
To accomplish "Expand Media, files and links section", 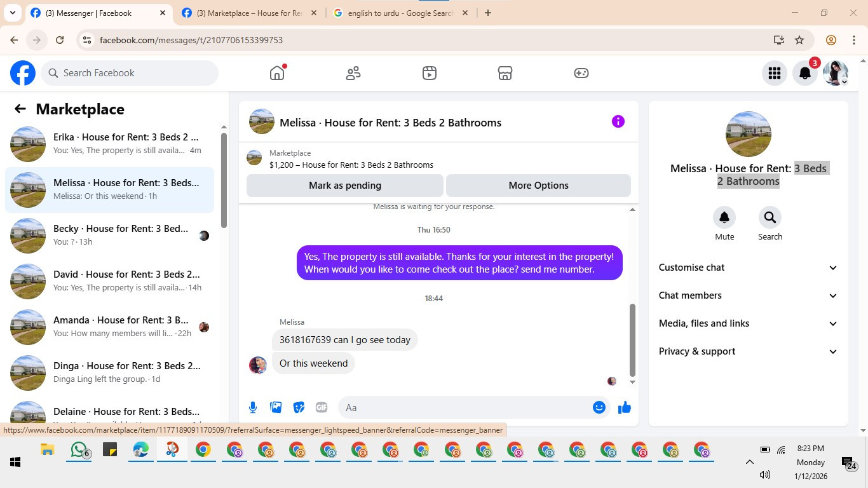I will [748, 323].
